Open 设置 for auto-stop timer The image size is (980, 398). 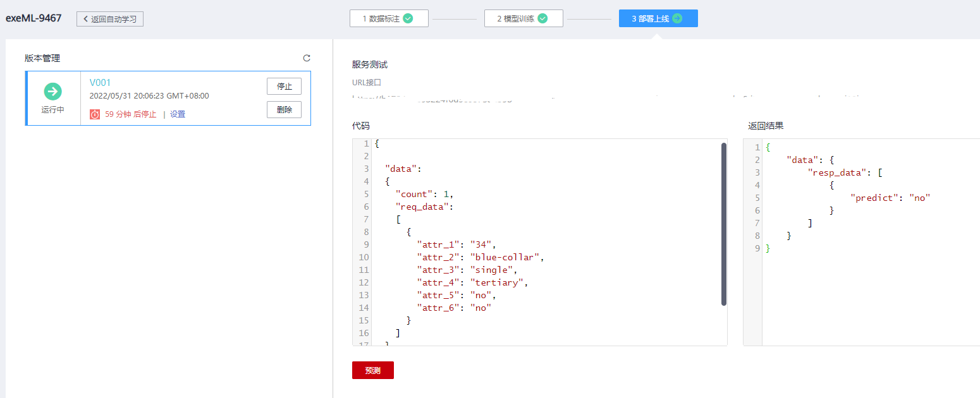[x=178, y=114]
